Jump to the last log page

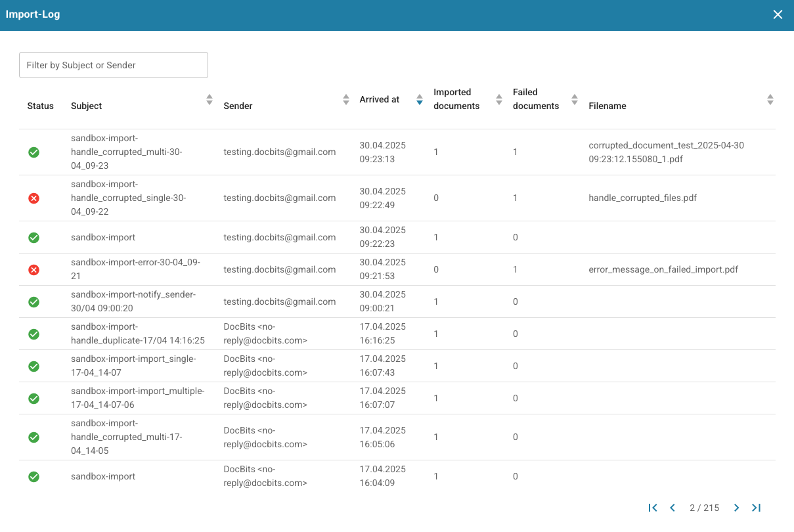tap(756, 508)
